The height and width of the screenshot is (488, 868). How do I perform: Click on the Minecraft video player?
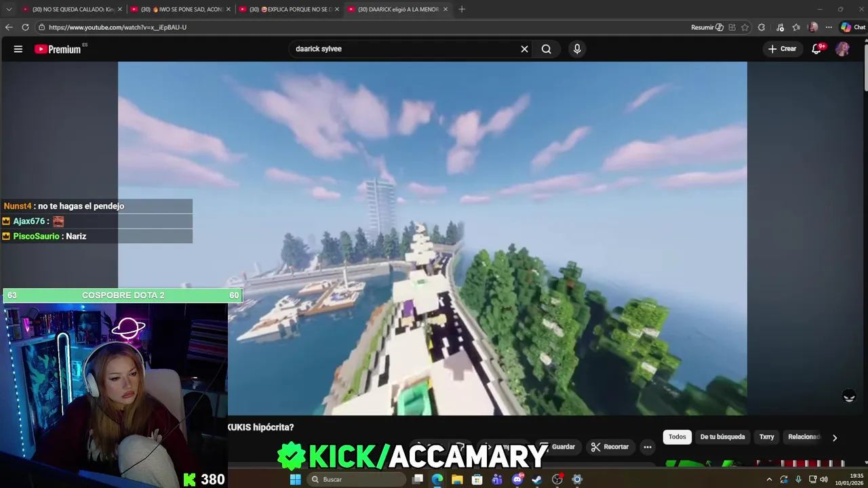coord(433,239)
